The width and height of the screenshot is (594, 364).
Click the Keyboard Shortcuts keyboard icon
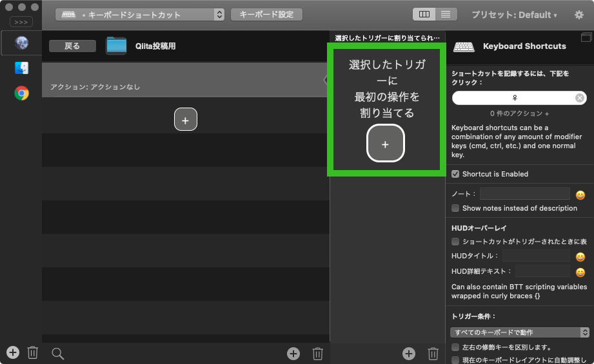click(x=464, y=47)
